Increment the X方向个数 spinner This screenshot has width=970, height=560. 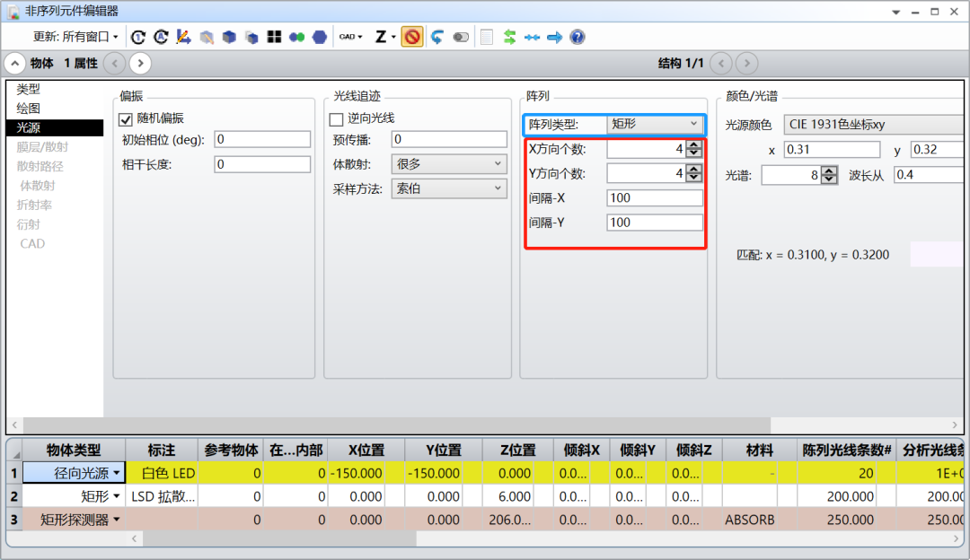pyautogui.click(x=693, y=145)
